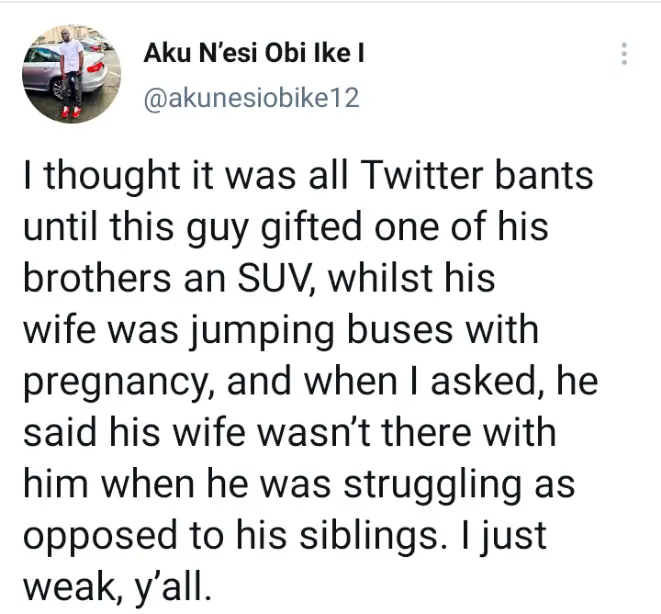Click the word 'bants' in the tweet

[544, 175]
